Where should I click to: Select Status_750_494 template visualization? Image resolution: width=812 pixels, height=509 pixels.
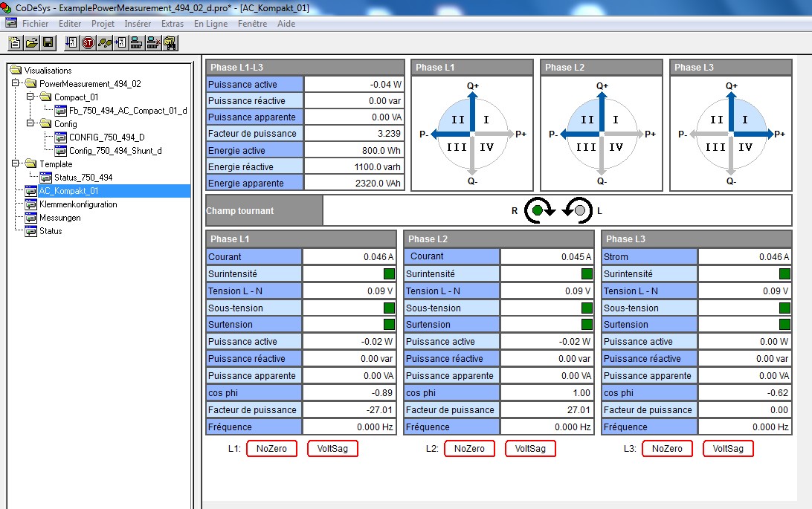(x=83, y=178)
